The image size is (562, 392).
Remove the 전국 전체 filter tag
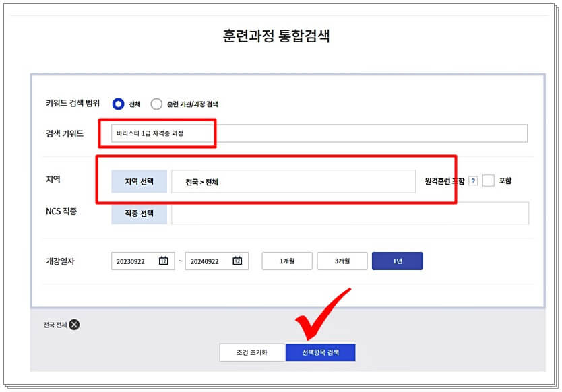click(x=74, y=325)
